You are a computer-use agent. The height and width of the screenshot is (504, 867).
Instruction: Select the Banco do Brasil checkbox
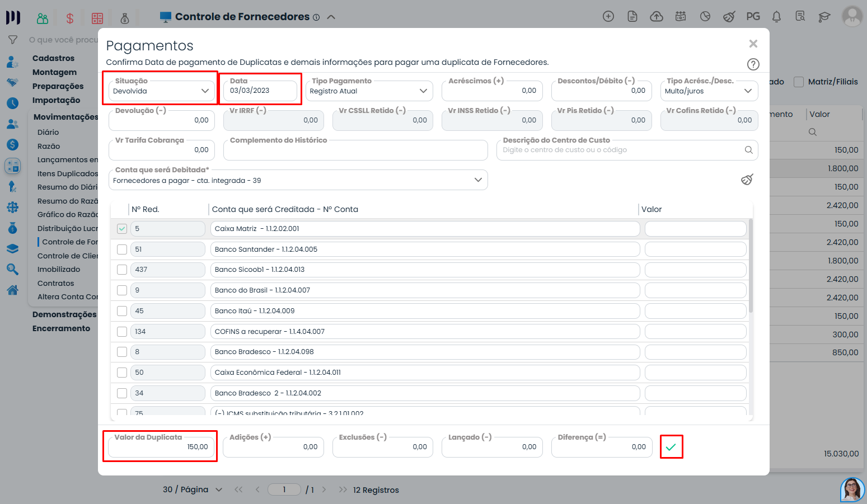[122, 290]
